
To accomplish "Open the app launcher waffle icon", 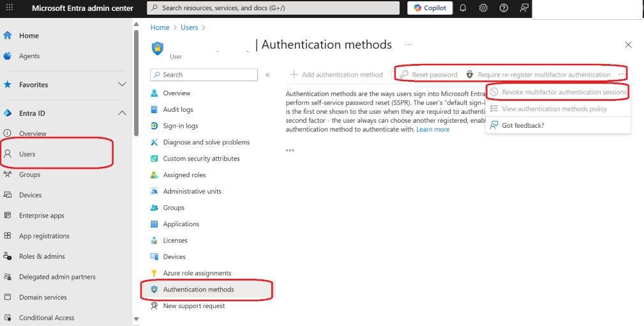I will pos(10,8).
